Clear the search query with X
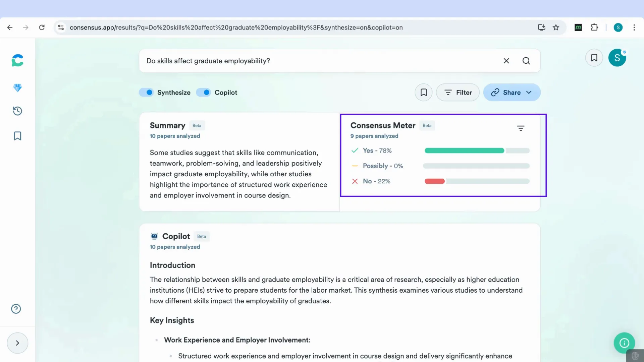This screenshot has width=644, height=362. point(506,61)
